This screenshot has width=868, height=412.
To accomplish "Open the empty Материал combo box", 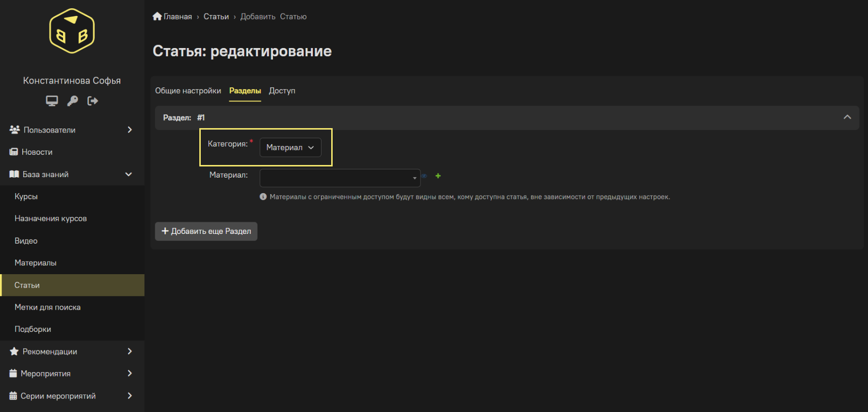I will coord(340,178).
